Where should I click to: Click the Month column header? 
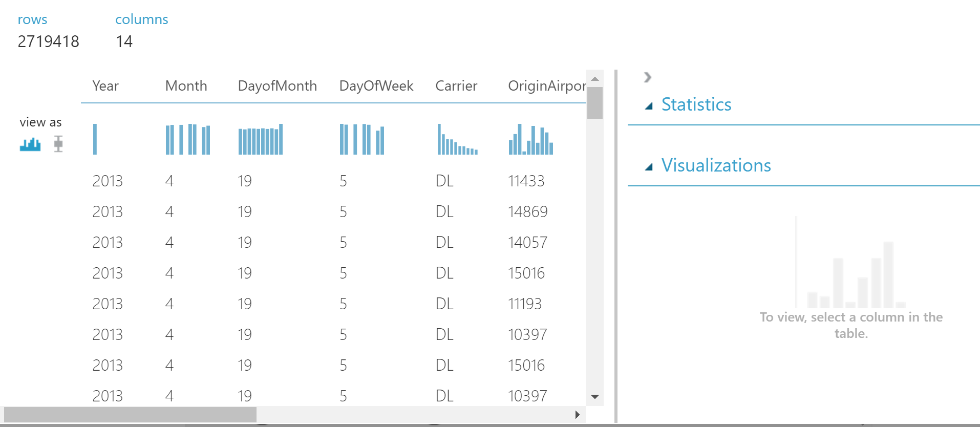click(186, 86)
